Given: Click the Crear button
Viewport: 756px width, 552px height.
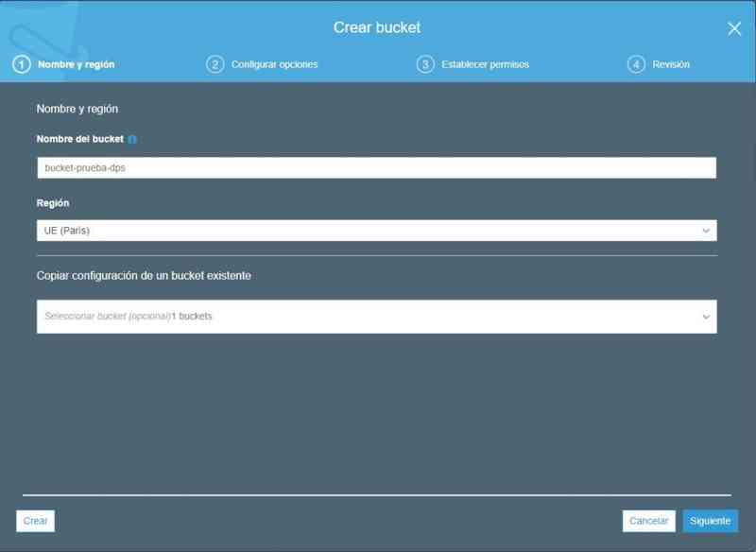Looking at the screenshot, I should point(35,521).
